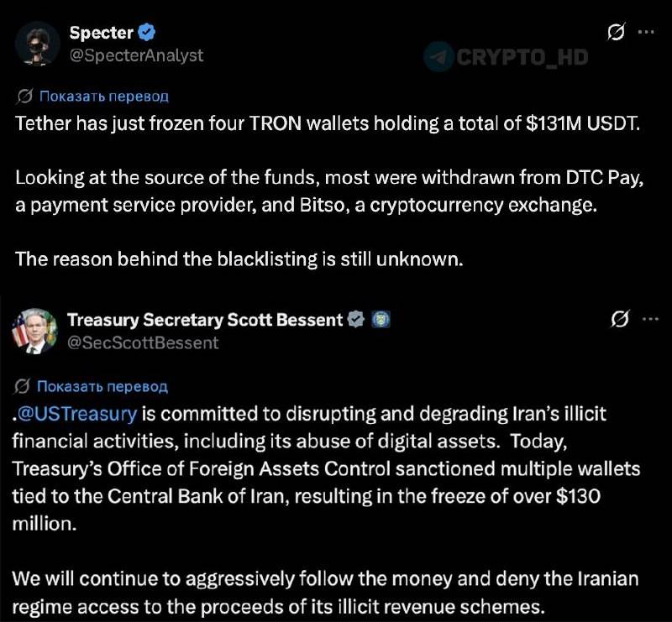The width and height of the screenshot is (672, 622).
Task: Open the three-dot menu on Bessent's post
Action: [x=650, y=319]
